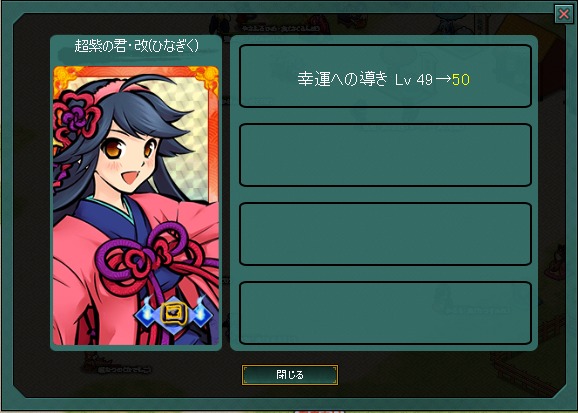
Task: Click the golden emblem in the diamond badge
Action: click(x=173, y=314)
